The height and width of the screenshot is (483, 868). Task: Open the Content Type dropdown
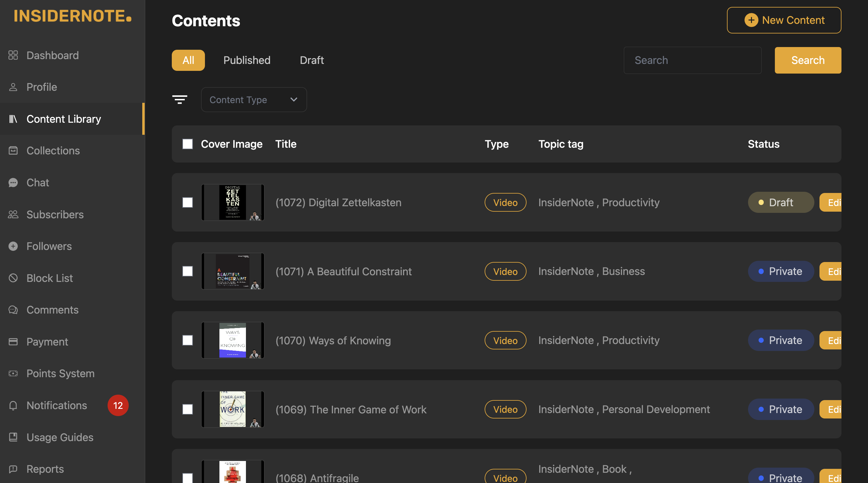tap(254, 100)
